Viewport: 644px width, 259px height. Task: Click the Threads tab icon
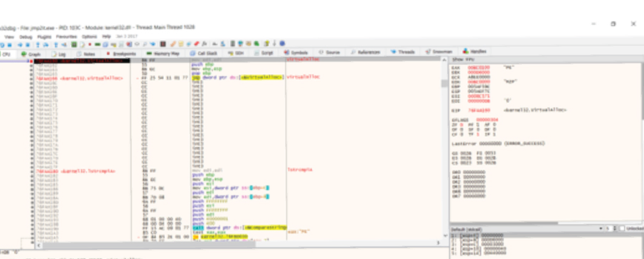click(x=393, y=52)
